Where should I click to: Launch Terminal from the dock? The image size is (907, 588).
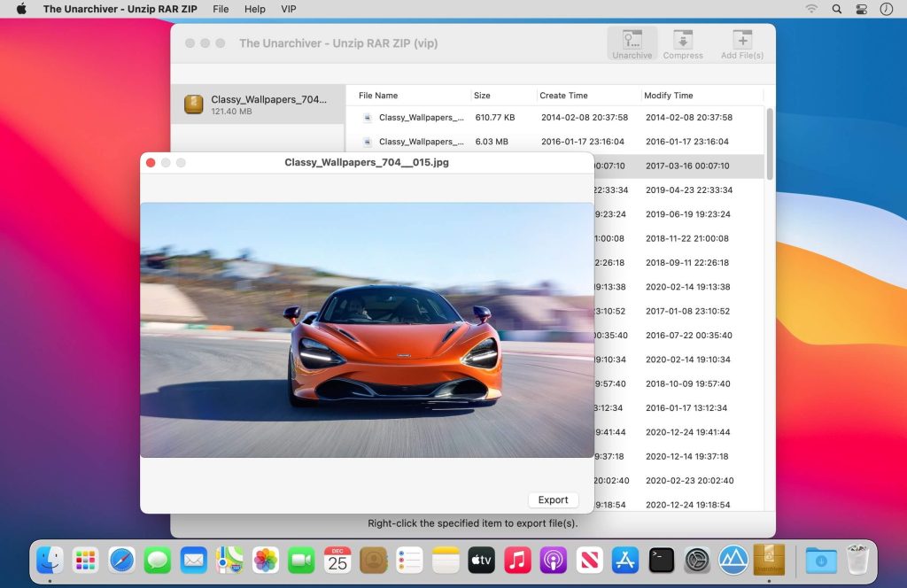662,560
